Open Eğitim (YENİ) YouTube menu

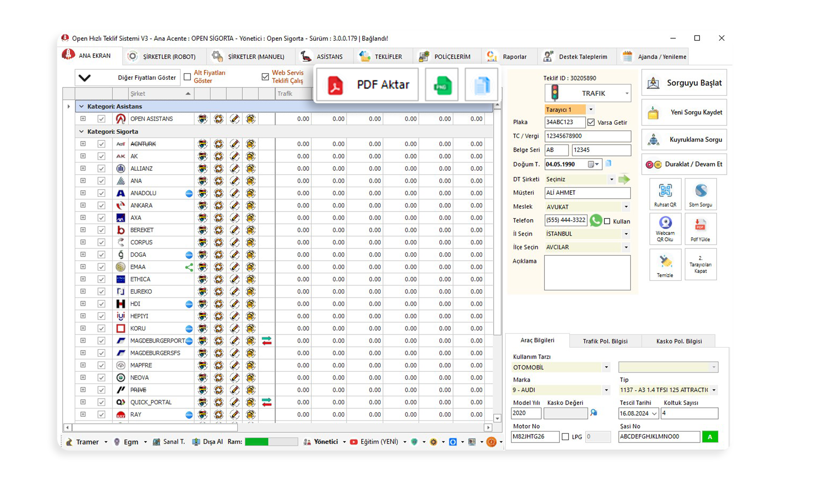(x=378, y=442)
